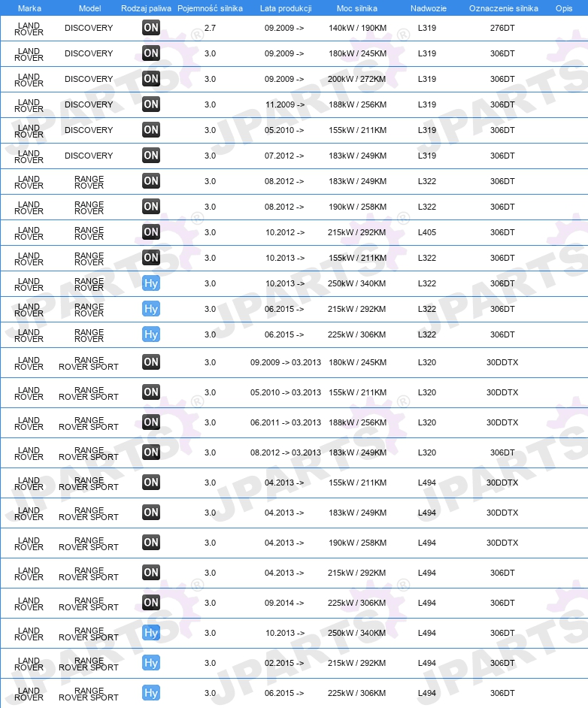Click the Lata produkcji column header

pyautogui.click(x=286, y=8)
